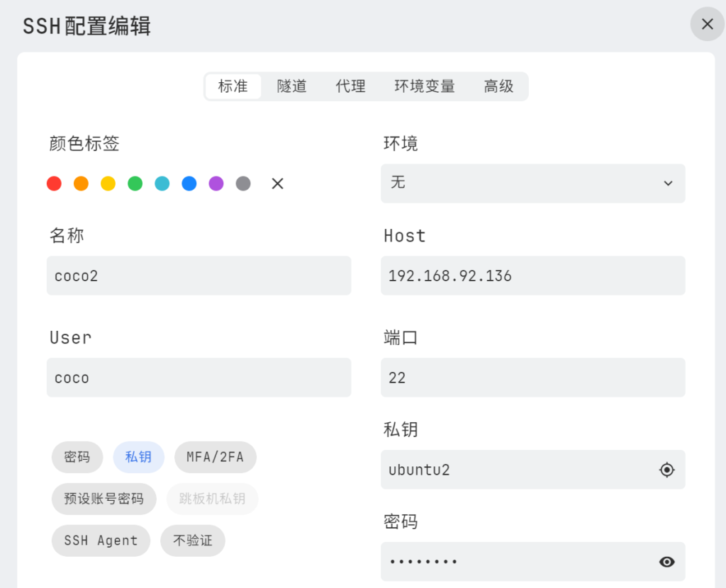Switch to the 隧道 tab
Viewport: 726px width, 588px height.
pos(291,86)
